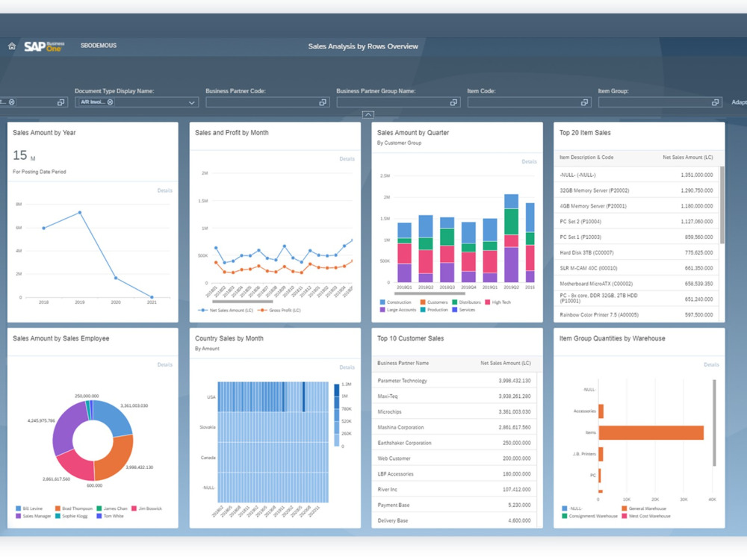
Task: Select the row '32GB Memory Server (P20002)'
Action: coord(636,190)
